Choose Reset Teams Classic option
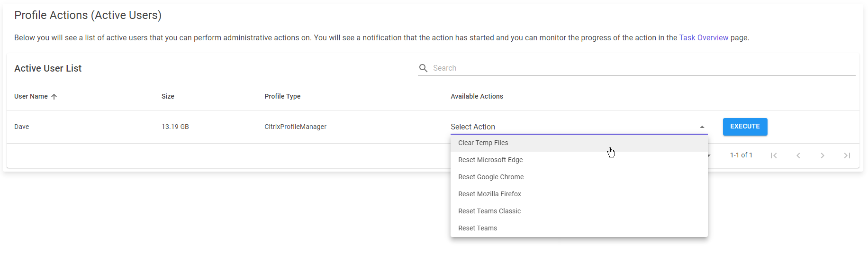The image size is (868, 256). coord(489,211)
